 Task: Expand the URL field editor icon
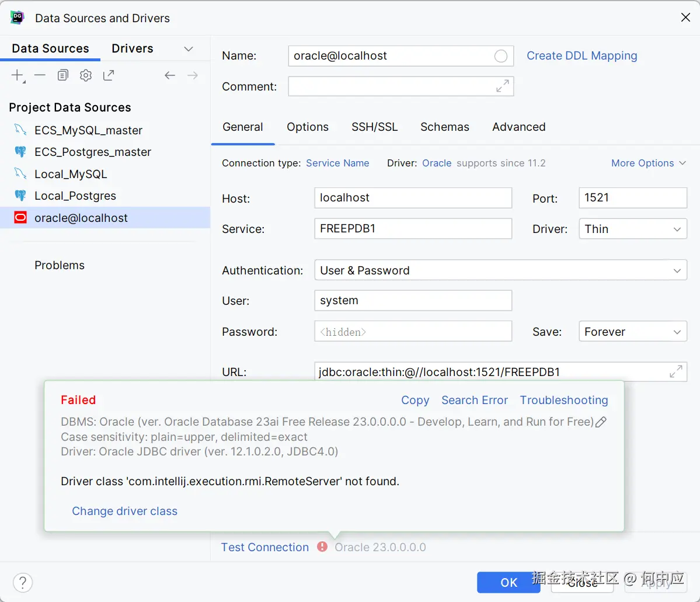pos(675,371)
